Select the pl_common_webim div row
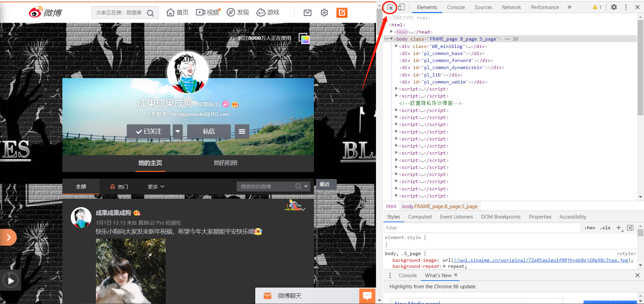 443,82
